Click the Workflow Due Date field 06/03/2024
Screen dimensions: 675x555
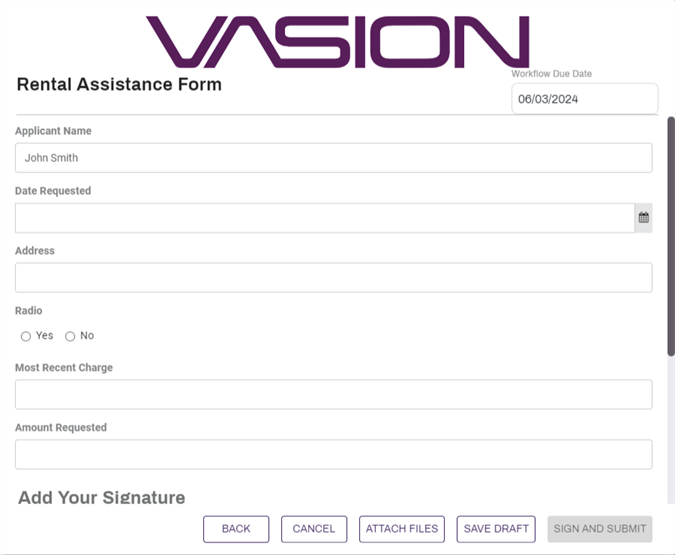point(585,99)
